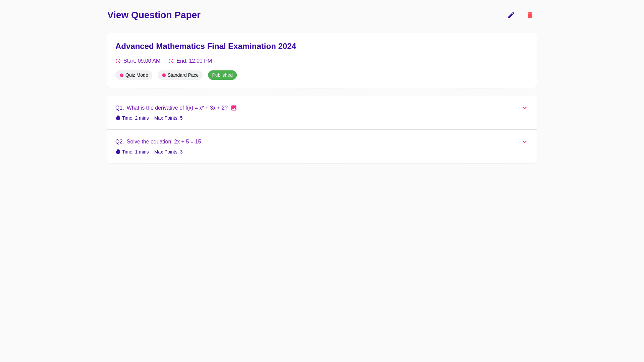
Task: Click Max Points 3 label on Q2
Action: click(168, 152)
